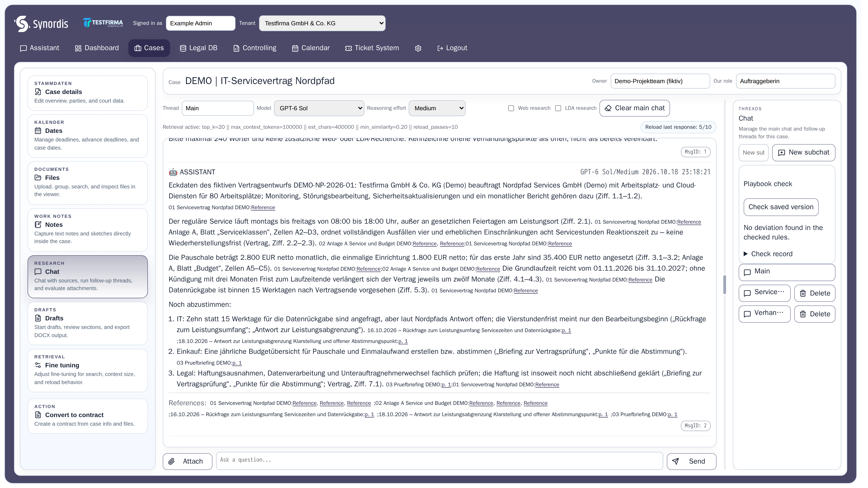Open Case details card in sidebar
The height and width of the screenshot is (488, 868).
pos(88,94)
